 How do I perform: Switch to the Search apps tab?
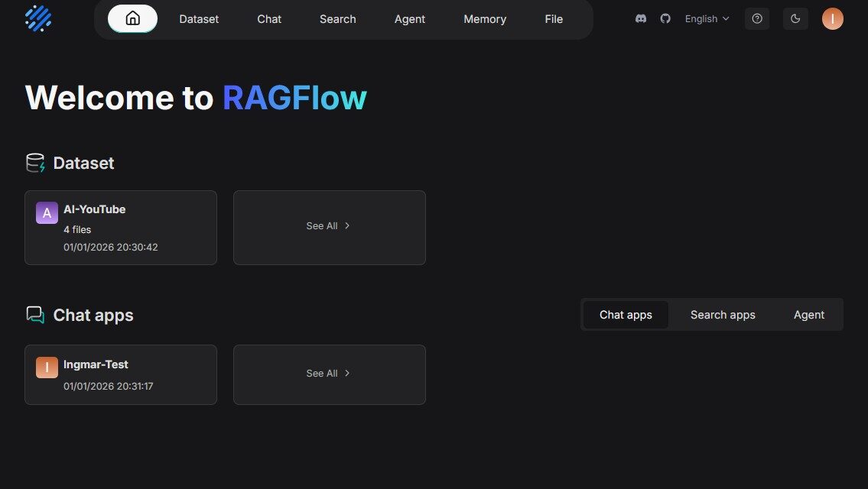click(722, 314)
